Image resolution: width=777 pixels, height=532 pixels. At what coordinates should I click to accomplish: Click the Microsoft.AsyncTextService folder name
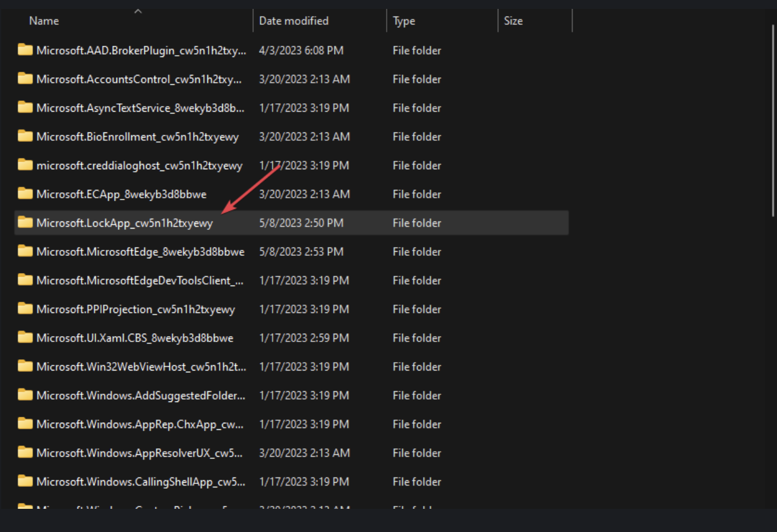(x=140, y=108)
